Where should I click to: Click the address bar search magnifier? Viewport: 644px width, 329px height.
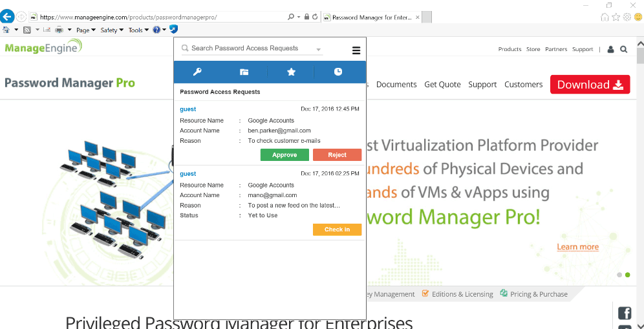(290, 17)
